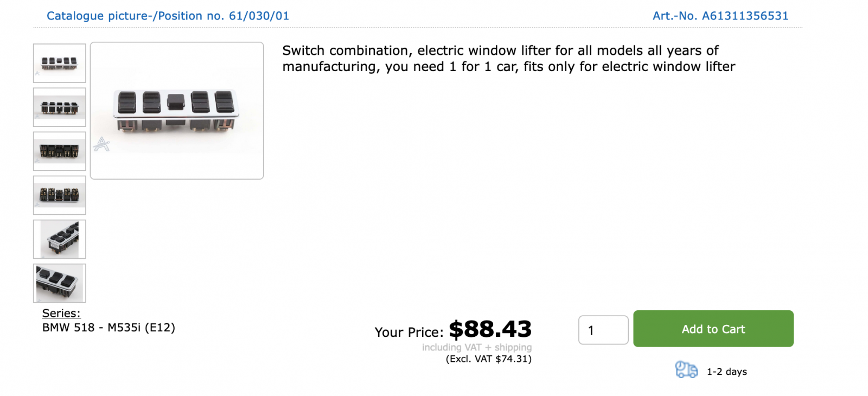Show the fifth thumbnail with the end-on angled view
Image resolution: width=868 pixels, height=396 pixels.
[x=60, y=239]
